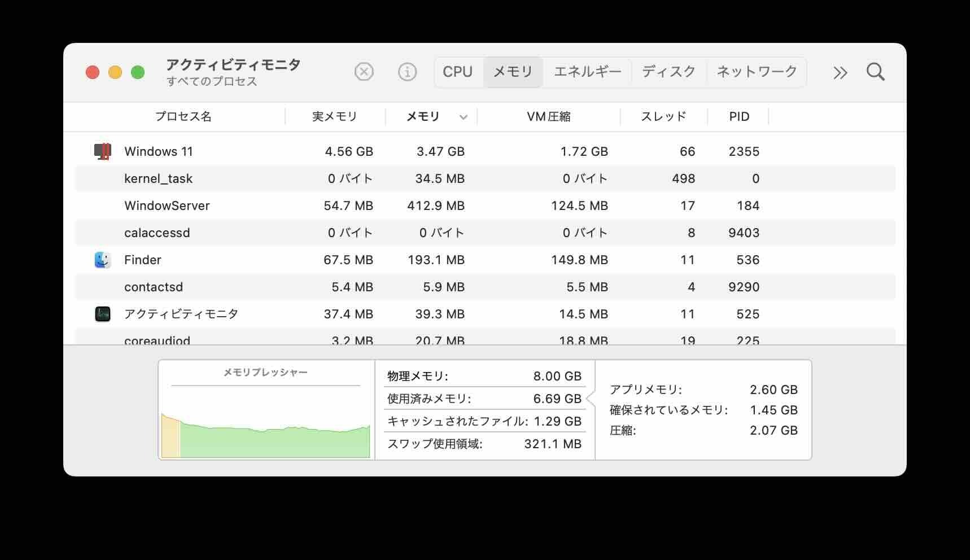Minimize the window with the yellow button
This screenshot has width=970, height=560.
115,72
